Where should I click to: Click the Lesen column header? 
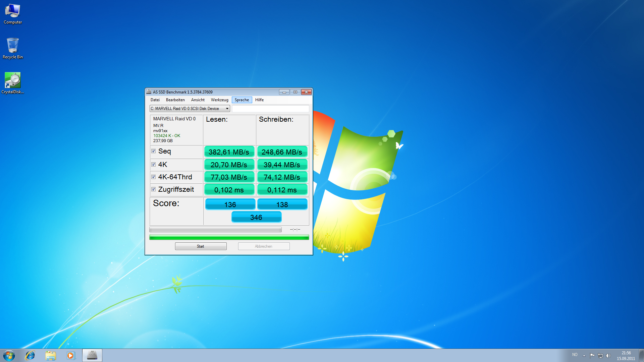pos(217,119)
